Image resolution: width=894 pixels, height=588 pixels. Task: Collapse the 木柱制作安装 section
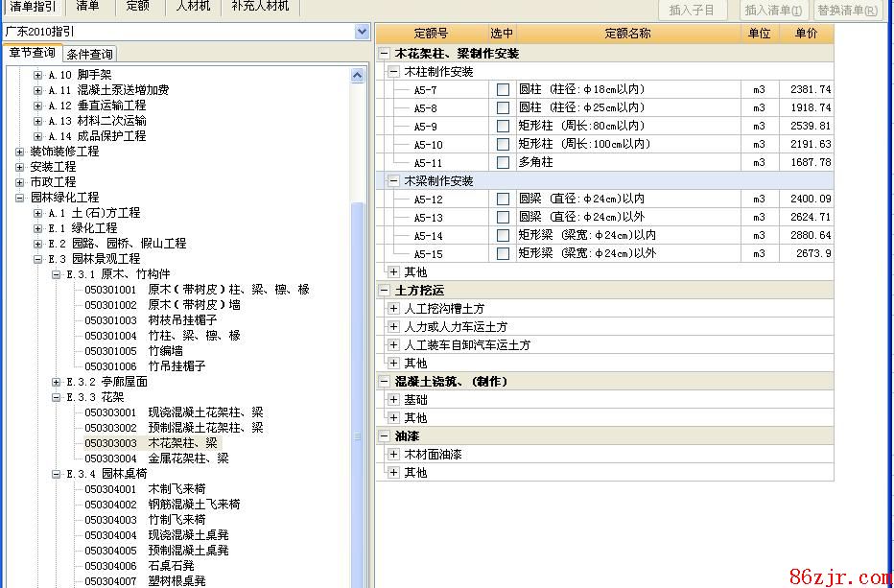393,72
